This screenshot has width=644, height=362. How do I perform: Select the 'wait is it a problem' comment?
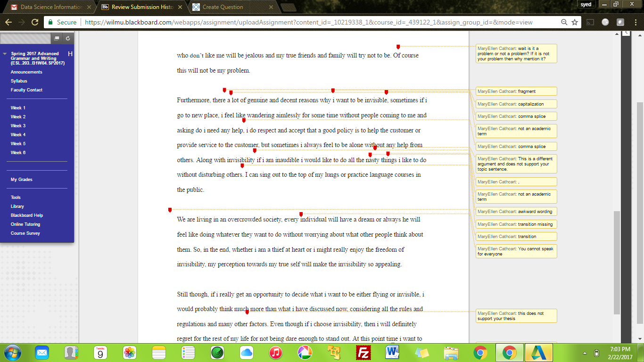(x=516, y=54)
